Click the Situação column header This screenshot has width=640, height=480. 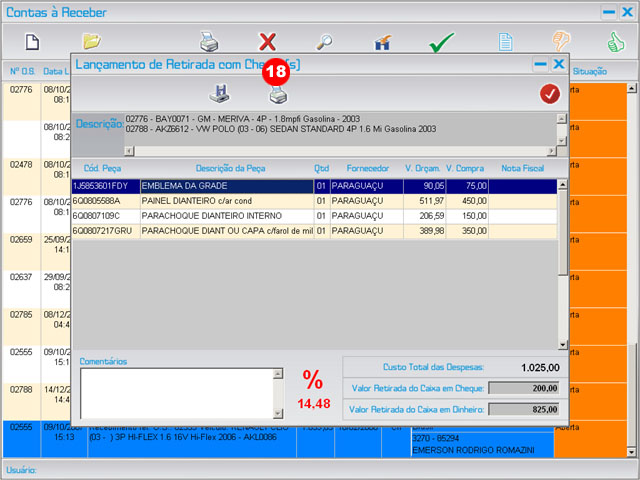click(589, 71)
